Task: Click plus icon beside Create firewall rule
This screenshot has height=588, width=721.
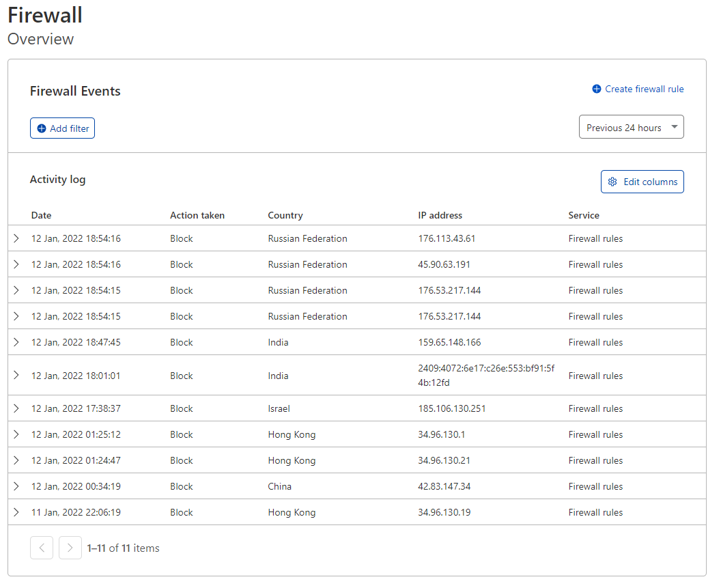Action: point(597,89)
